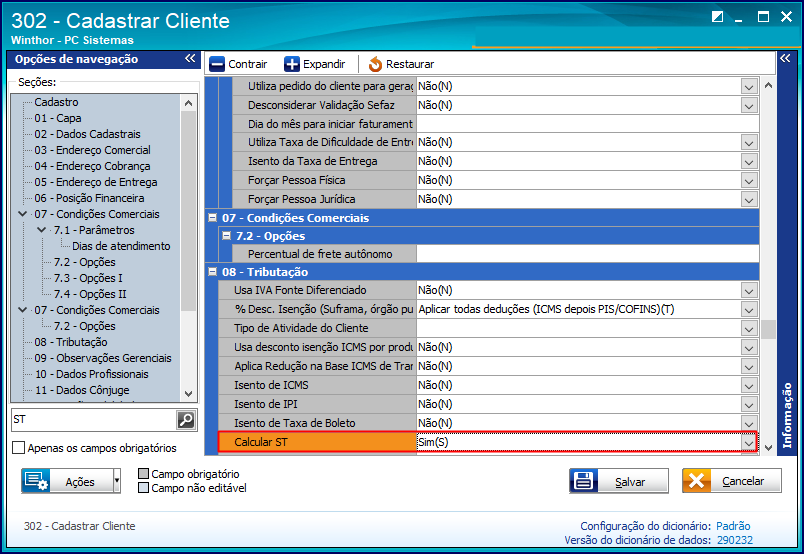Select 08 - Tributação tree item
This screenshot has width=804, height=554.
click(x=71, y=342)
